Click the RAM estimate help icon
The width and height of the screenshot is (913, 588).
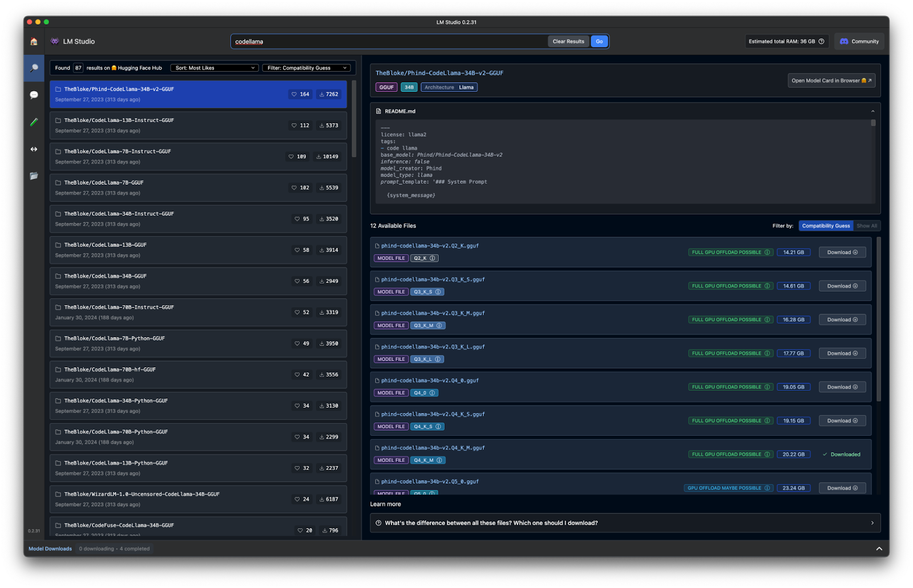coord(821,41)
